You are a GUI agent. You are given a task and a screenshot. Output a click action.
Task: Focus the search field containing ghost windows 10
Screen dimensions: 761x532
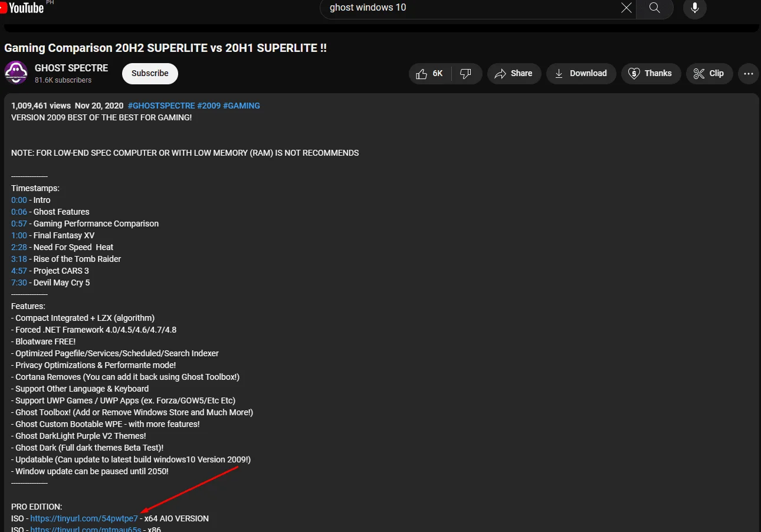coord(472,8)
